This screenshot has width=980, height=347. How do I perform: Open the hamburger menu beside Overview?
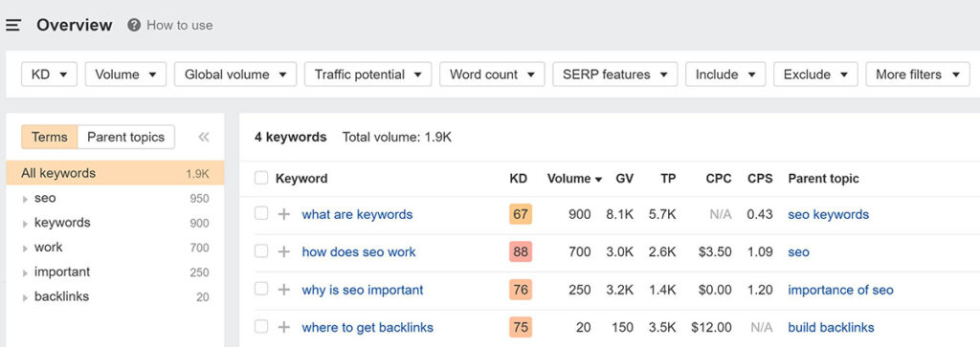[13, 25]
